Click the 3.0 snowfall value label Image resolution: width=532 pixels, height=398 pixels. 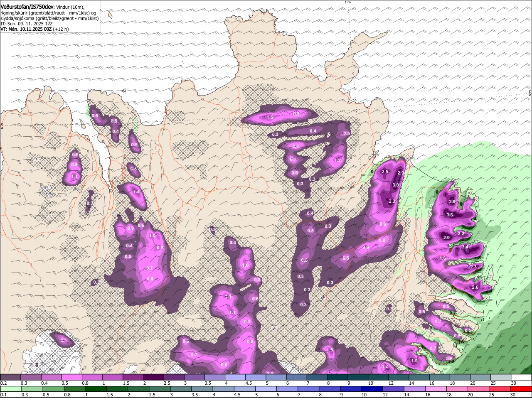(x=396, y=185)
